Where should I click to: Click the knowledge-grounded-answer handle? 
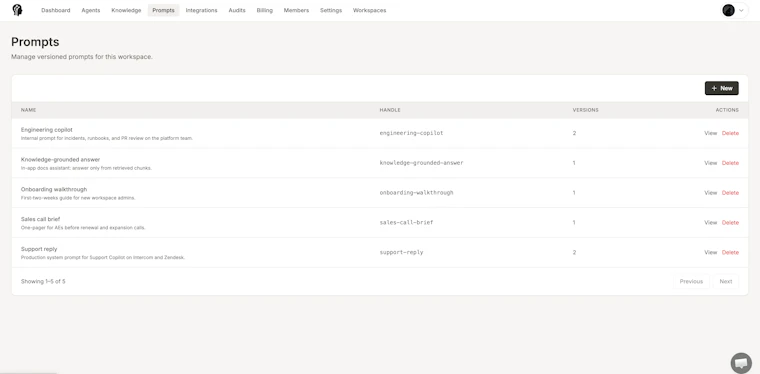421,163
